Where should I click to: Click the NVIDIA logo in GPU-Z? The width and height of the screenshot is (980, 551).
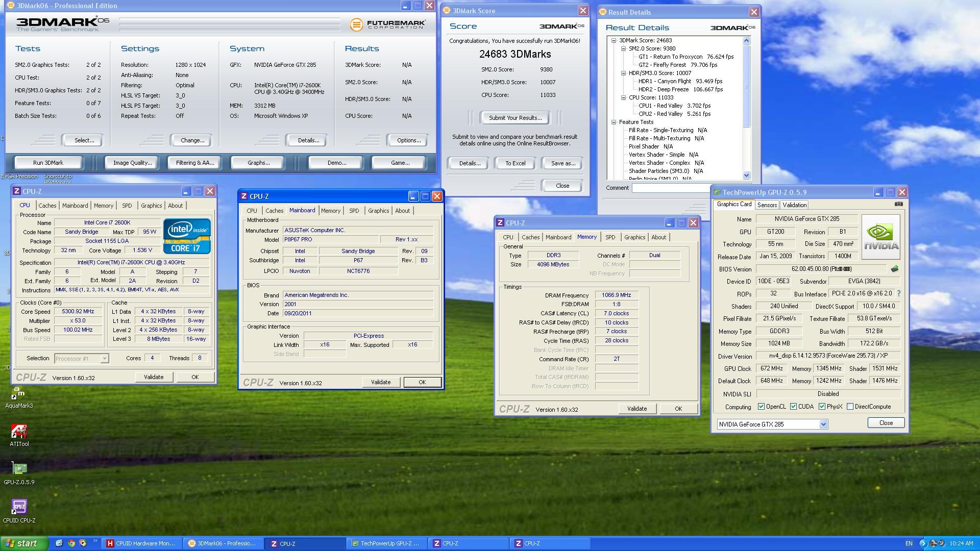point(881,237)
